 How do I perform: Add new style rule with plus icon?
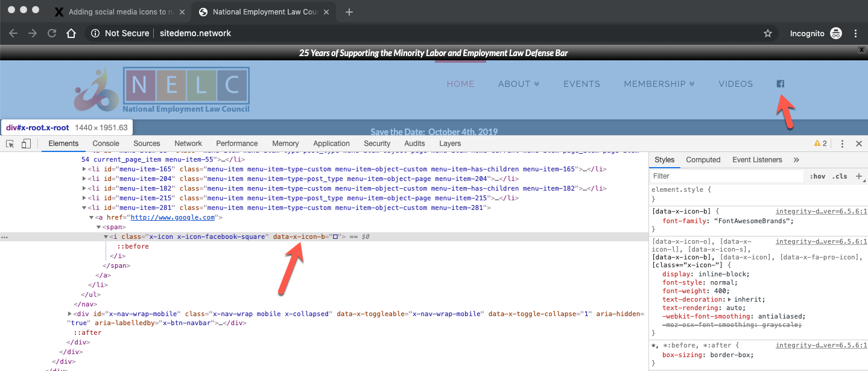[859, 176]
